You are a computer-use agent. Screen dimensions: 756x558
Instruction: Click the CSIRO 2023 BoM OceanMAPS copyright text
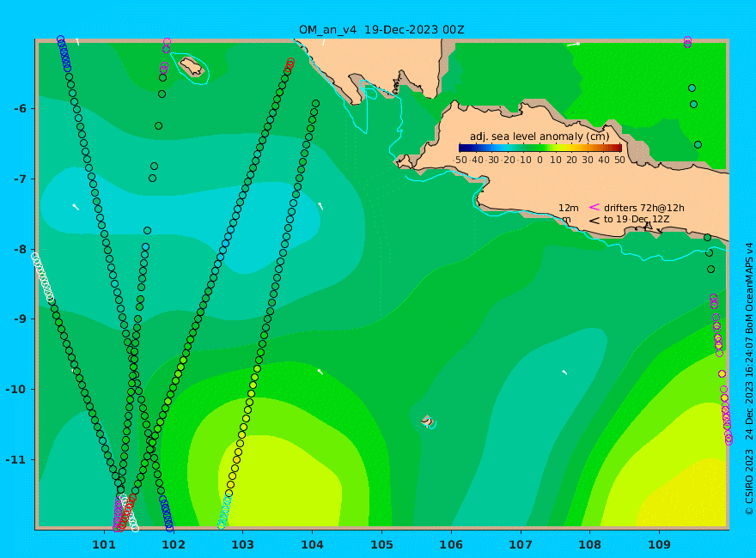[x=749, y=379]
